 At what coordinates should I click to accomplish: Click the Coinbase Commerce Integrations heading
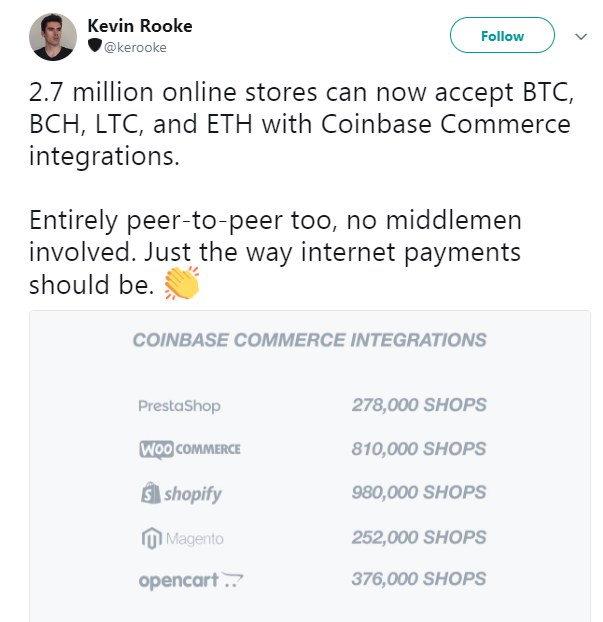[309, 340]
